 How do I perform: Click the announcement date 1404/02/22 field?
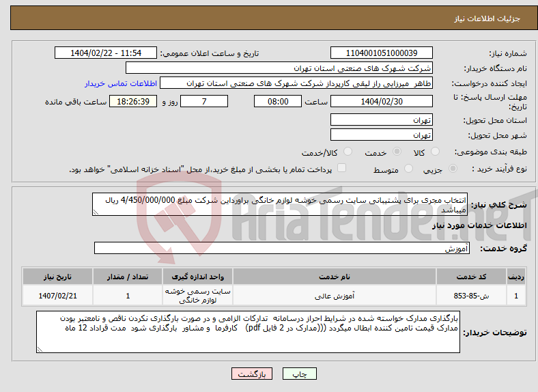[106, 53]
